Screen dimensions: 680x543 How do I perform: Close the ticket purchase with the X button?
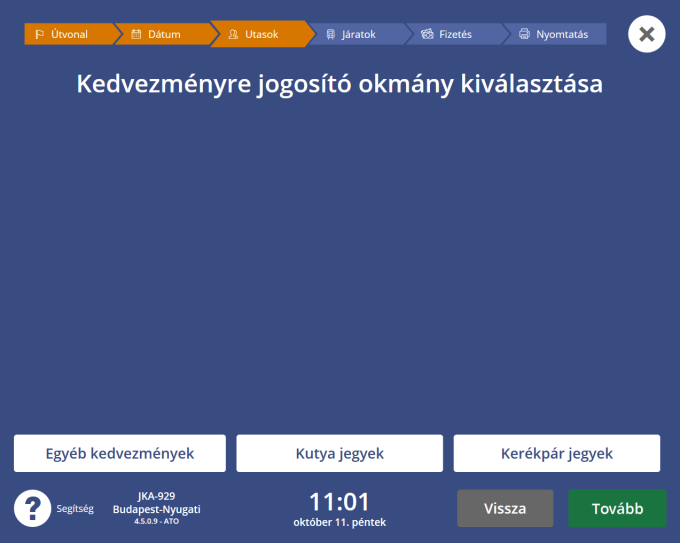point(646,34)
